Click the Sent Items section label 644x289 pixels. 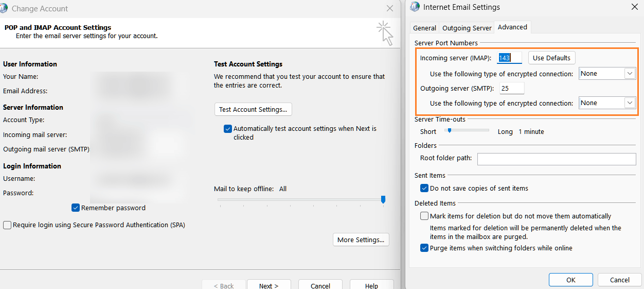point(430,176)
